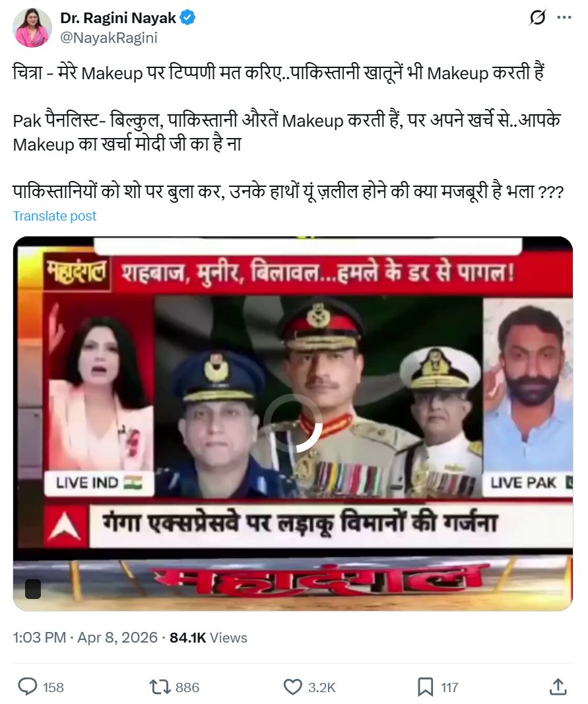Click the 84.1K Views counter
Image resolution: width=588 pixels, height=704 pixels.
tap(209, 637)
